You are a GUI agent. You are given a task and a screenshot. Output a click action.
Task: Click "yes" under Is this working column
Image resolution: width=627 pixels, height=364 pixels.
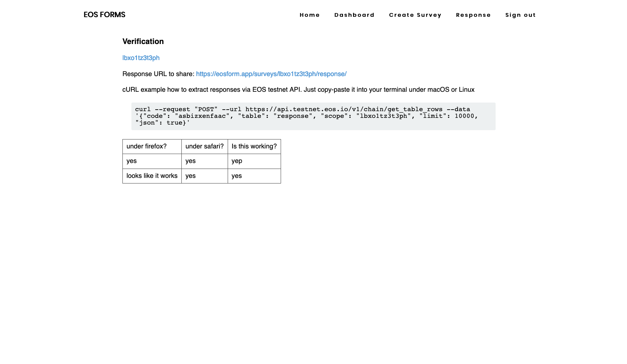254,176
